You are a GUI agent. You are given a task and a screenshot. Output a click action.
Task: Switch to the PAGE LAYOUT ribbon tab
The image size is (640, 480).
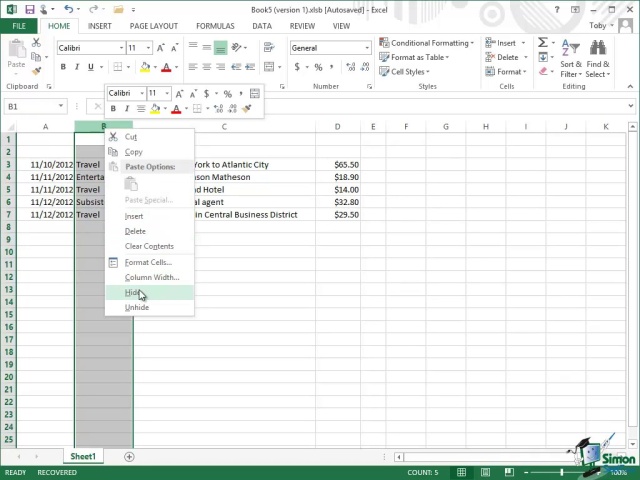153,26
